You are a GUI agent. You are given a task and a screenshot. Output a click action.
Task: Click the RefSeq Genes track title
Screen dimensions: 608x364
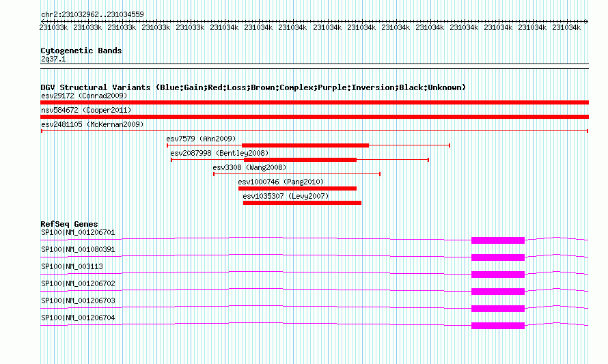click(x=69, y=224)
